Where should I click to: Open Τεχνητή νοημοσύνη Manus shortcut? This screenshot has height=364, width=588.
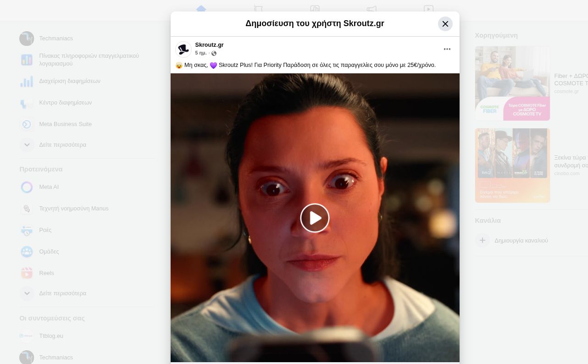73,209
